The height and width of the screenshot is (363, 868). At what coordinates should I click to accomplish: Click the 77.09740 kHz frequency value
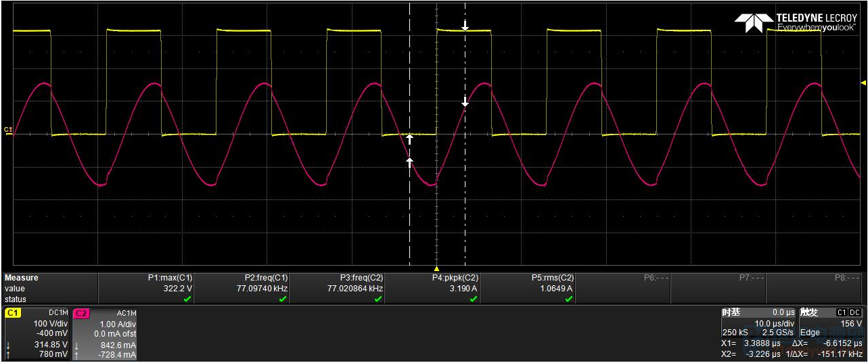click(261, 289)
